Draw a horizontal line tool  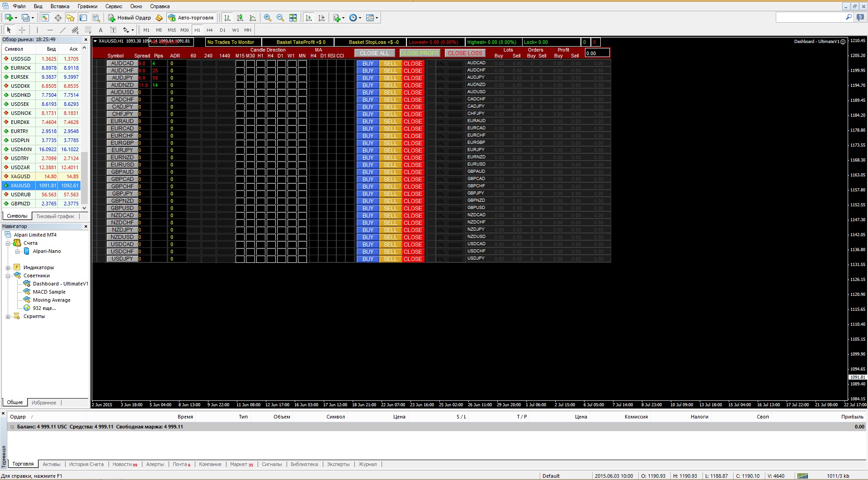(x=50, y=30)
